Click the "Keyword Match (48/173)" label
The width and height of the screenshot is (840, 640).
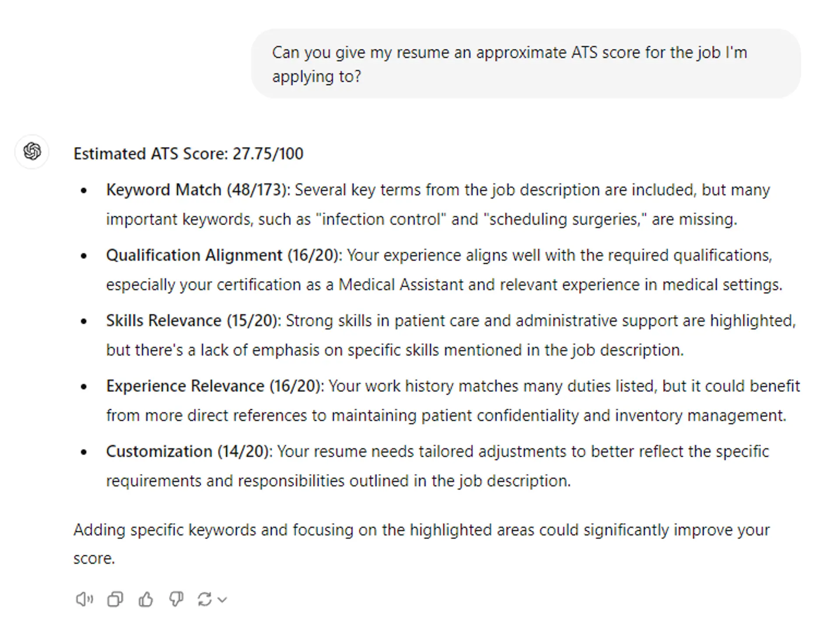coord(196,190)
